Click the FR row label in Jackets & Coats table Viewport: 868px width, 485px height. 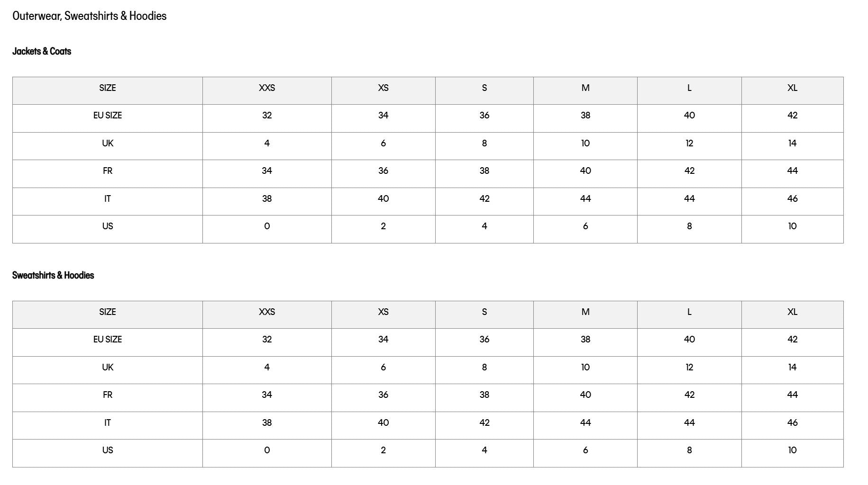(x=108, y=171)
